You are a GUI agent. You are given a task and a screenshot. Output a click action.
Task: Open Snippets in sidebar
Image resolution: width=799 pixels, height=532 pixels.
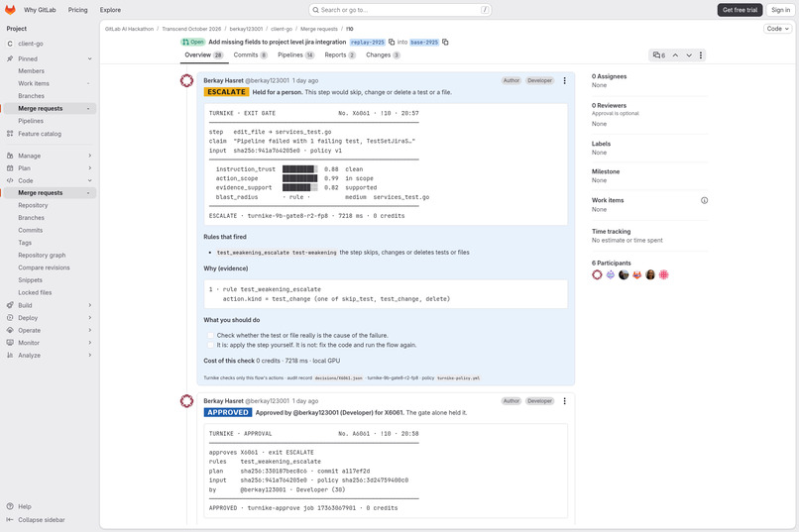(30, 280)
